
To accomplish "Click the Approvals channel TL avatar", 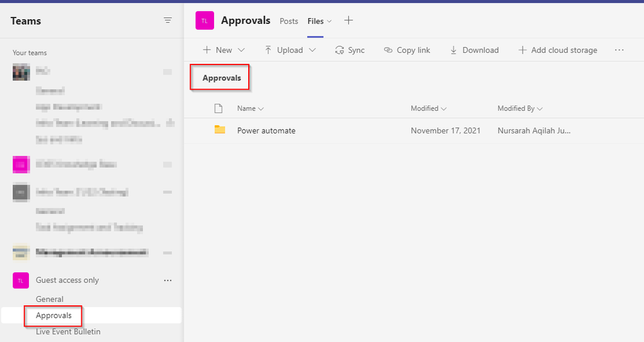I will 204,21.
